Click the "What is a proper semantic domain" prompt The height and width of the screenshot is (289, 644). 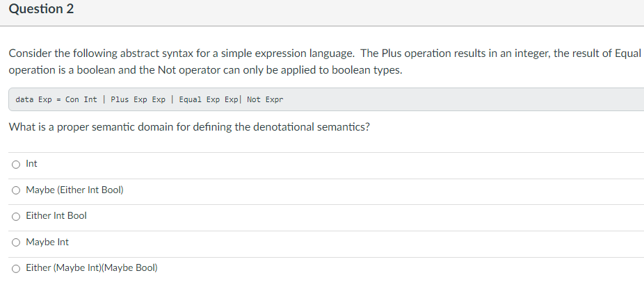(189, 127)
